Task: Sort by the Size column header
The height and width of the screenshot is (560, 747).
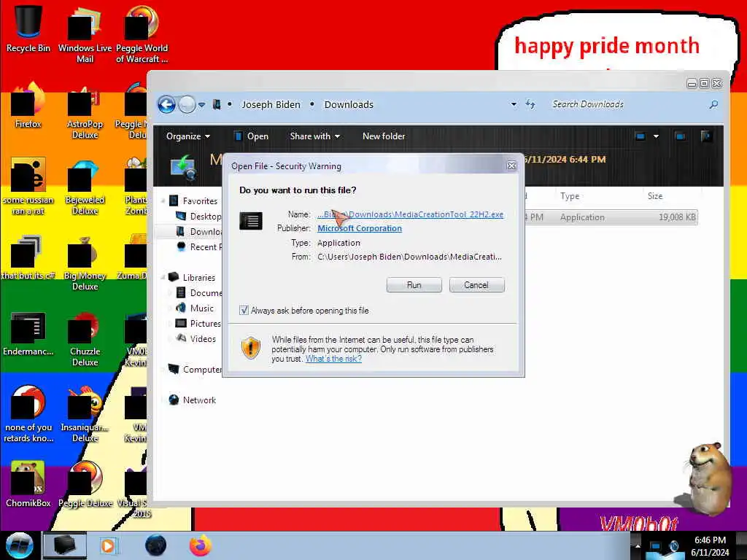Action: pos(655,195)
